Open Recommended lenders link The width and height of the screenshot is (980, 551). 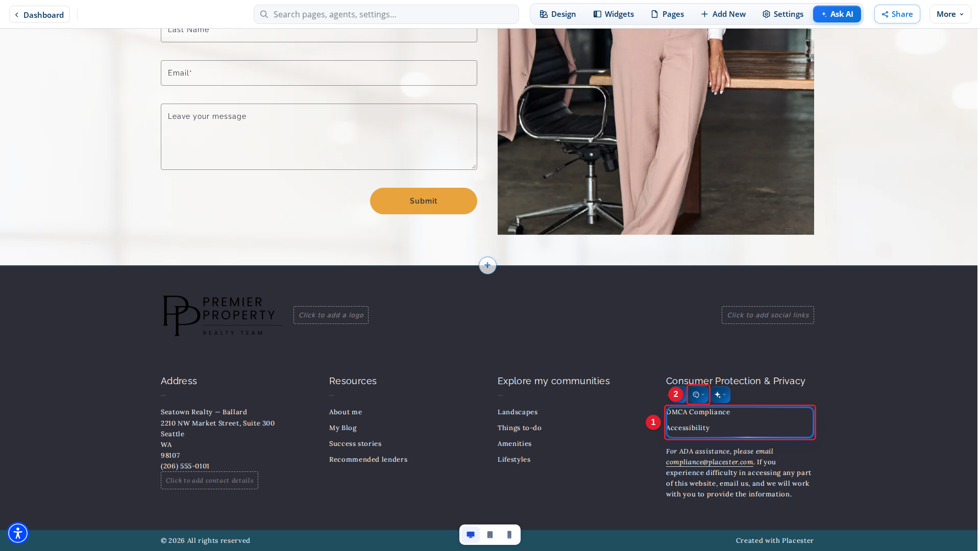click(369, 460)
